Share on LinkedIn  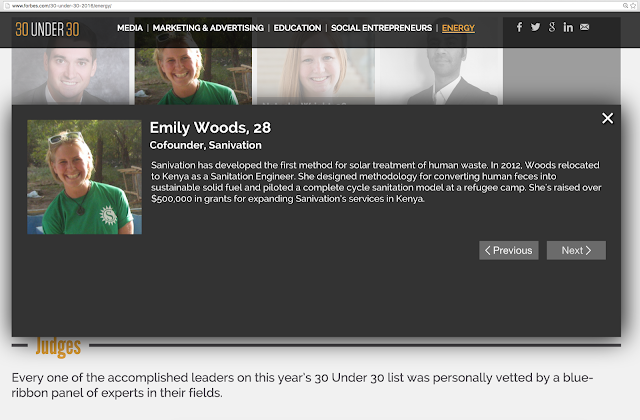(568, 27)
